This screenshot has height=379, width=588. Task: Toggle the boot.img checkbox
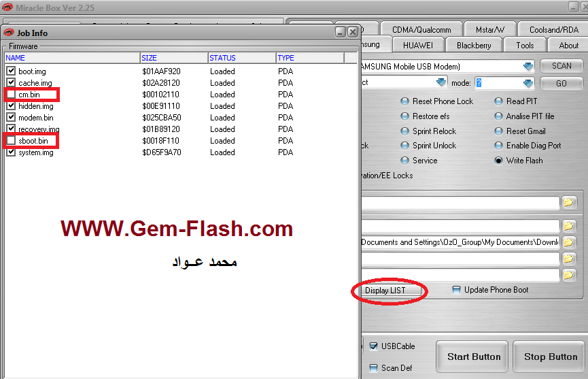click(11, 71)
